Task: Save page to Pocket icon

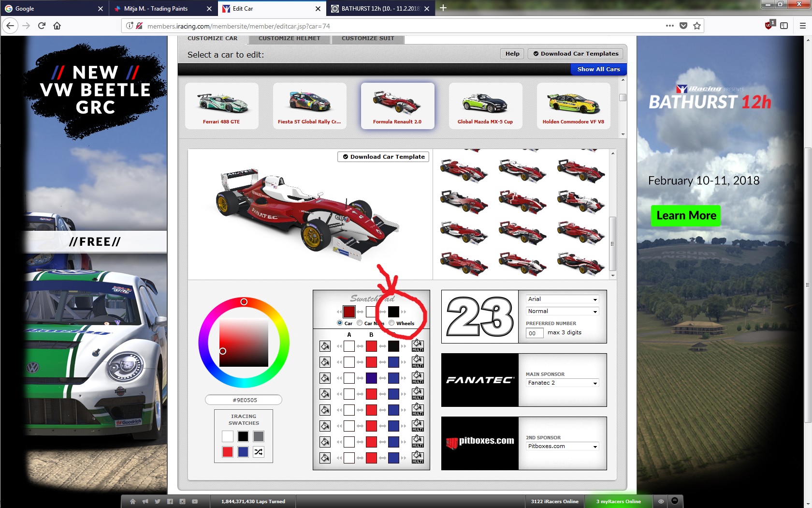Action: [x=683, y=26]
